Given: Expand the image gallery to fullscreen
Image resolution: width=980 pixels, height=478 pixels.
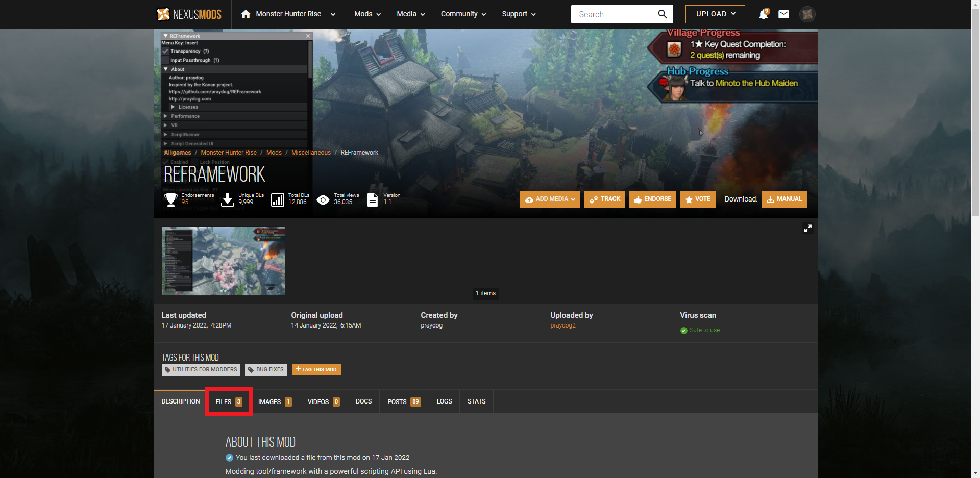Looking at the screenshot, I should coord(808,228).
